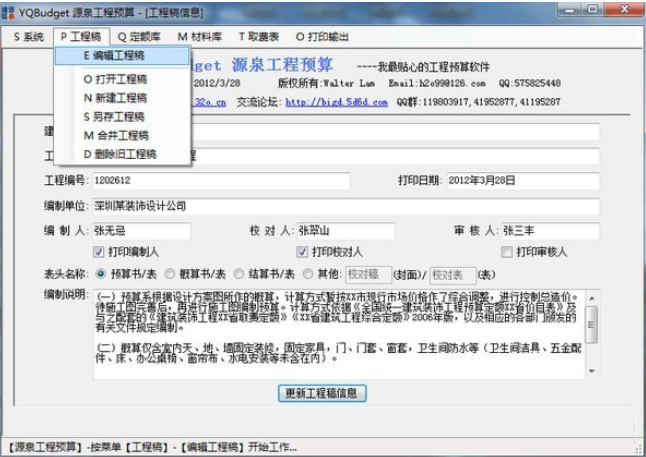Click the 审核人 field containing 张三丰
Image resolution: width=646 pixels, height=457 pixels.
pyautogui.click(x=550, y=231)
